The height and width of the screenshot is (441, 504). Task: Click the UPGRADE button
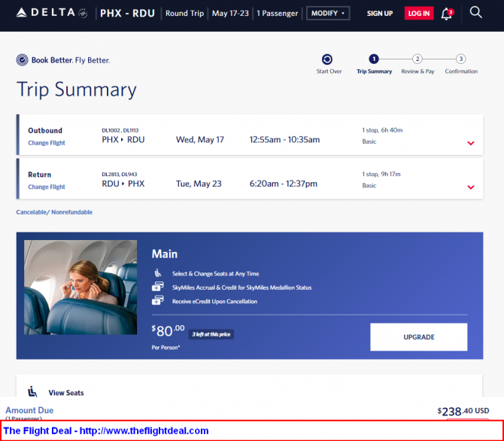click(x=418, y=337)
